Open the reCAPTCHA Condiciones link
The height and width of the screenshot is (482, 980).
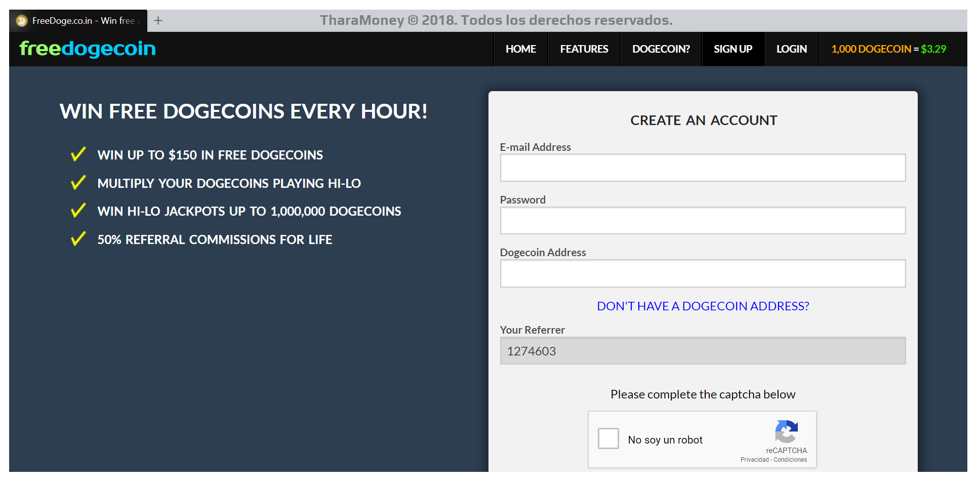coord(790,460)
